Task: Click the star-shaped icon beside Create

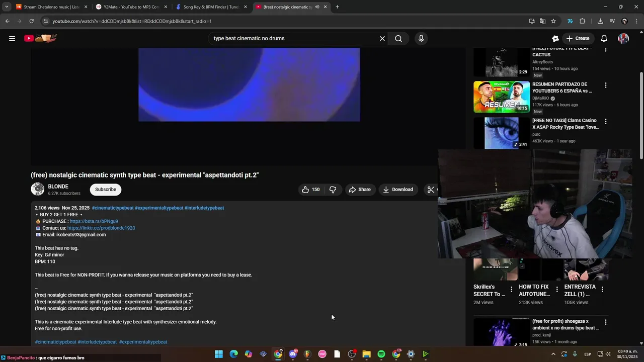Action: 555,38
